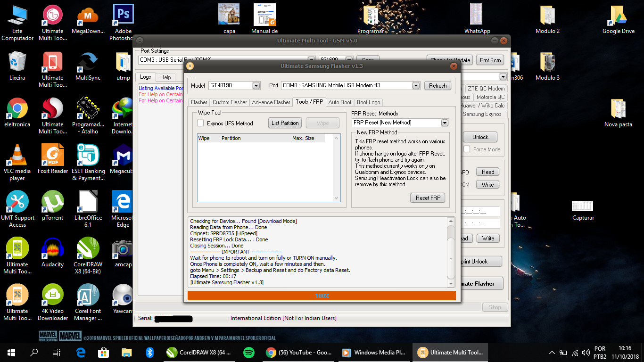The height and width of the screenshot is (362, 644).
Task: Open the Audacity desktop shortcut
Action: 52,252
